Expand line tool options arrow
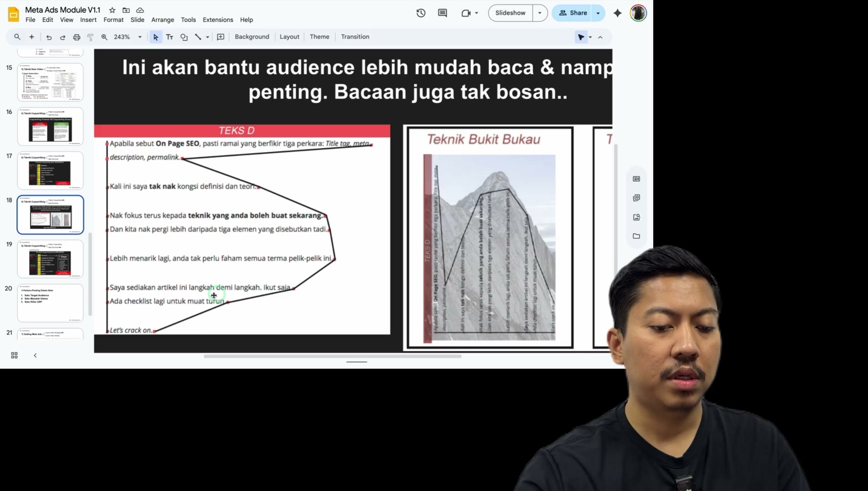 click(207, 37)
